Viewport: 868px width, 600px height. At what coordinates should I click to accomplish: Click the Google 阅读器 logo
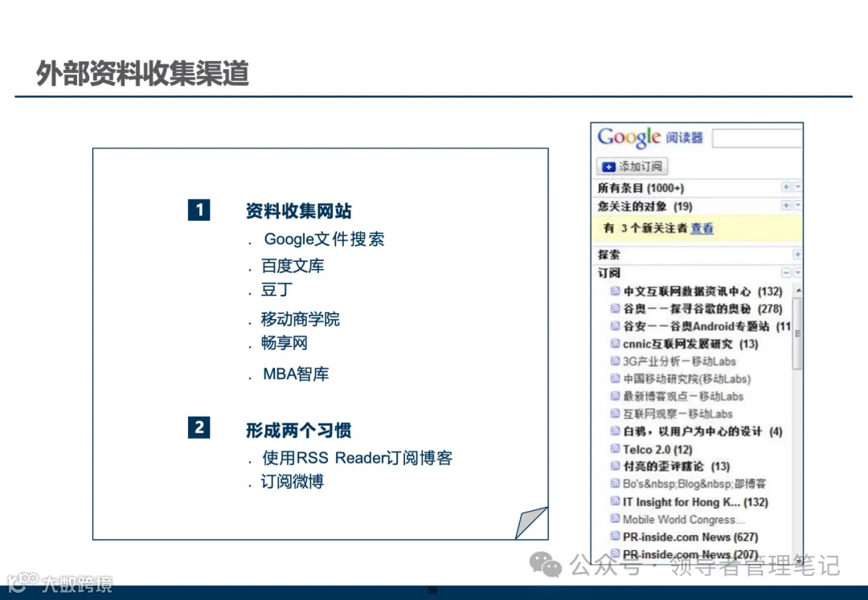[629, 137]
